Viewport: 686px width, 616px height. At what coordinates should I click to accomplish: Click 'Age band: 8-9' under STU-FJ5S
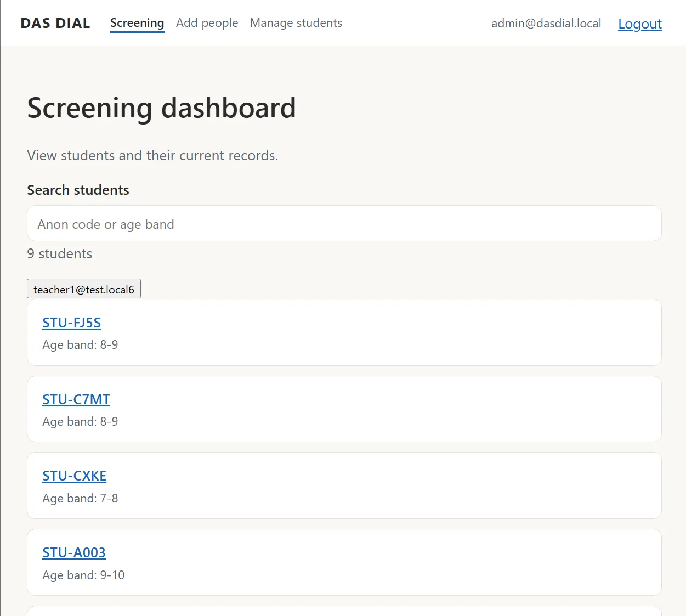80,344
